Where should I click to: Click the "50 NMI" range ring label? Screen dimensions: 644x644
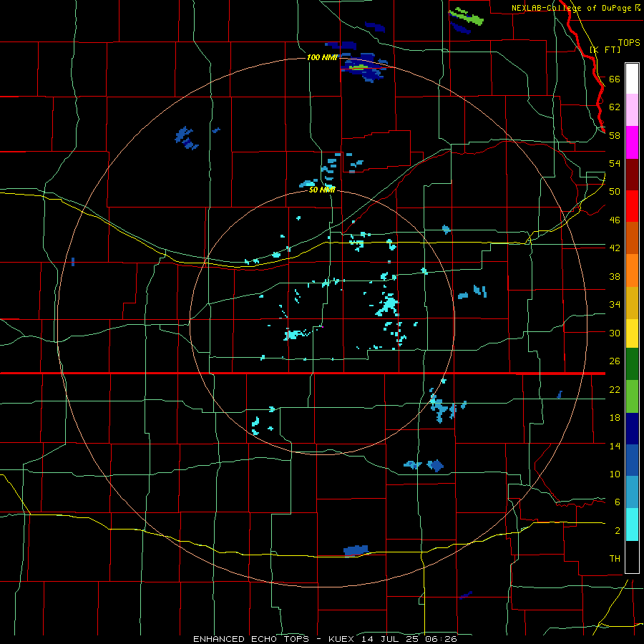point(322,190)
